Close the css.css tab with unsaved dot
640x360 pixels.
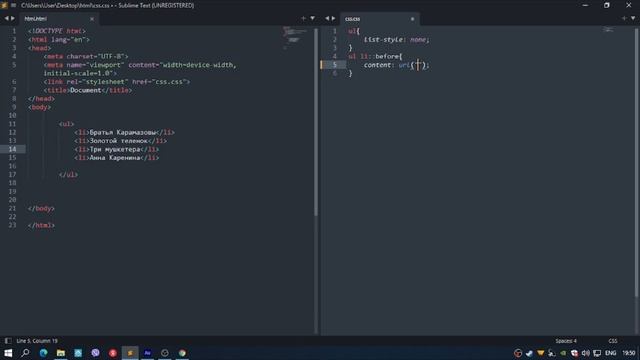pos(412,19)
